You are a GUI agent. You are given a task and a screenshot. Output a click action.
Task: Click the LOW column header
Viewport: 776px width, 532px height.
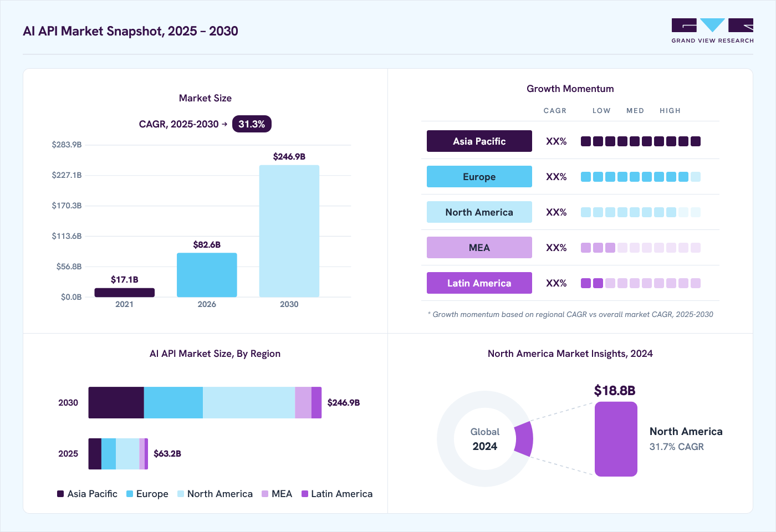[601, 111]
